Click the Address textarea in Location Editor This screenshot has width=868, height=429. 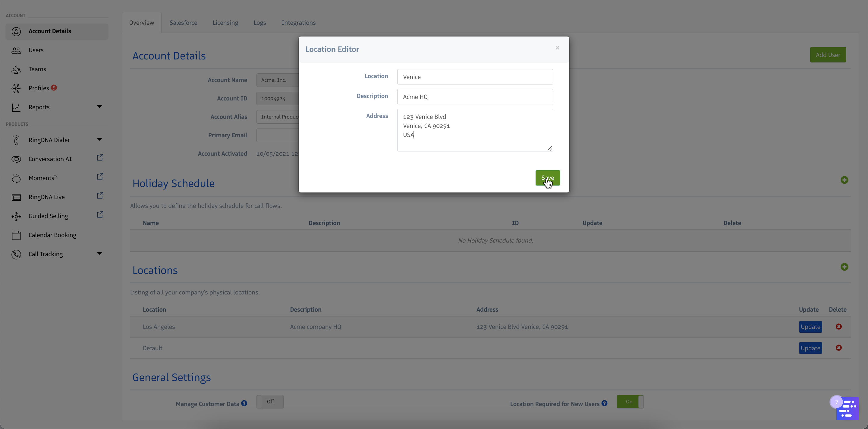475,130
